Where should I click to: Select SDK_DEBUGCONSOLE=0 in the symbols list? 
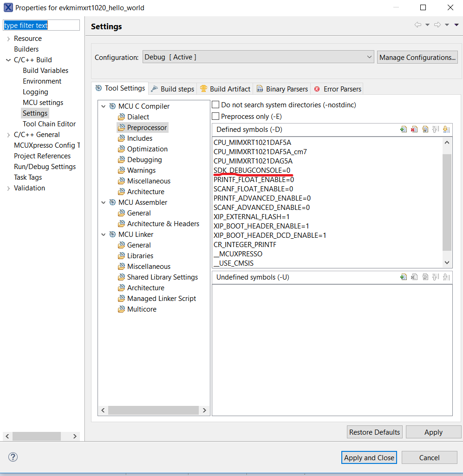pyautogui.click(x=252, y=170)
